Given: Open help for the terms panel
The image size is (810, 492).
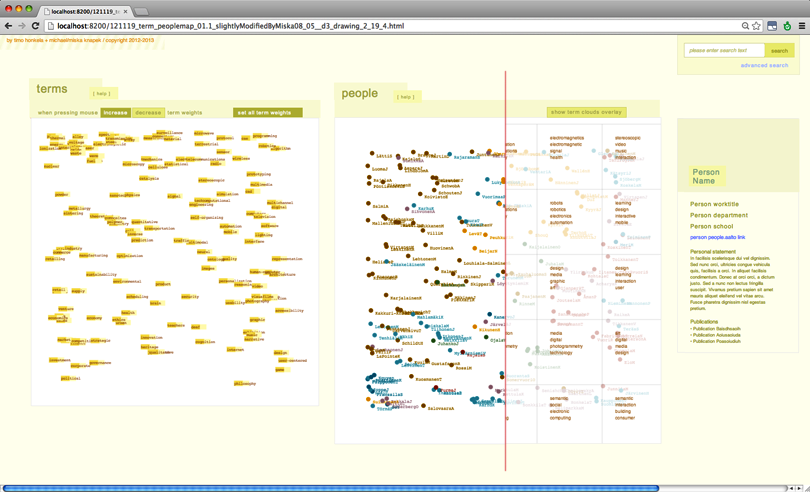Looking at the screenshot, I should pyautogui.click(x=102, y=94).
